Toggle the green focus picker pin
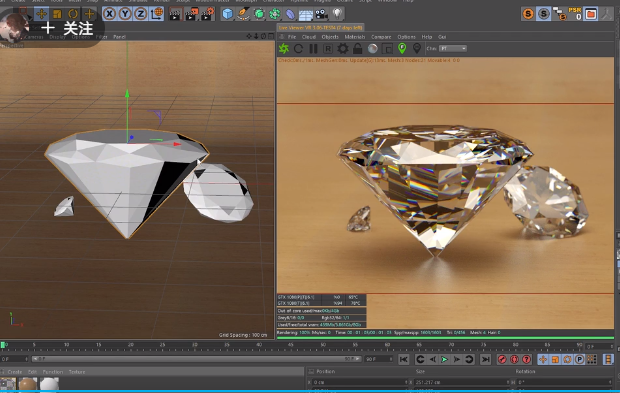The image size is (620, 393). point(402,48)
